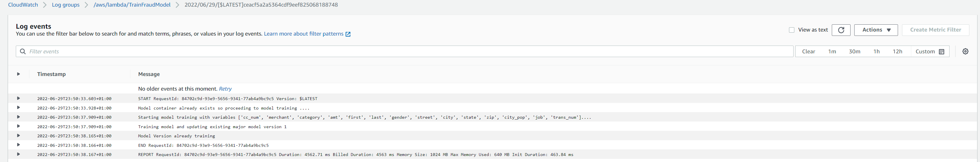Screen dimensions: 980x162
Task: Select the 30m time range option
Action: pos(855,52)
